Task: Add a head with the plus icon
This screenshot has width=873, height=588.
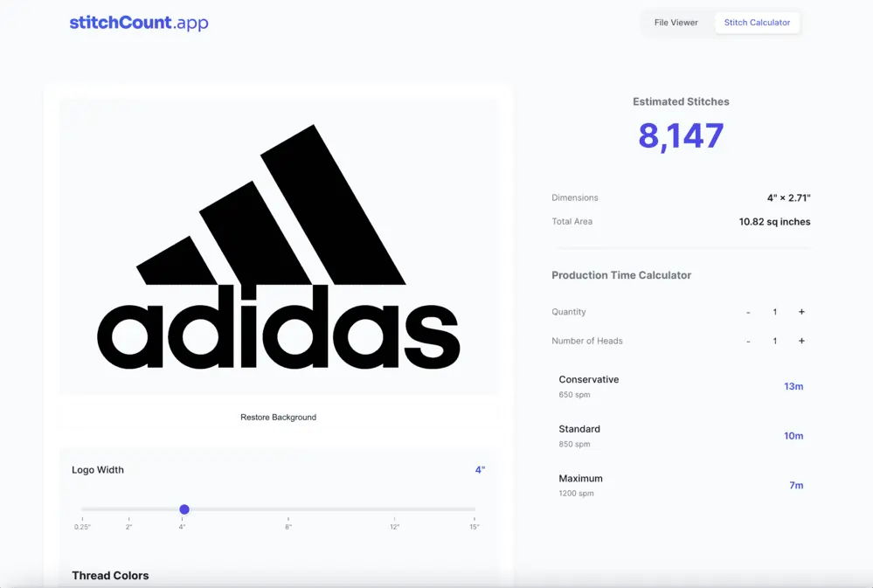Action: coord(801,341)
